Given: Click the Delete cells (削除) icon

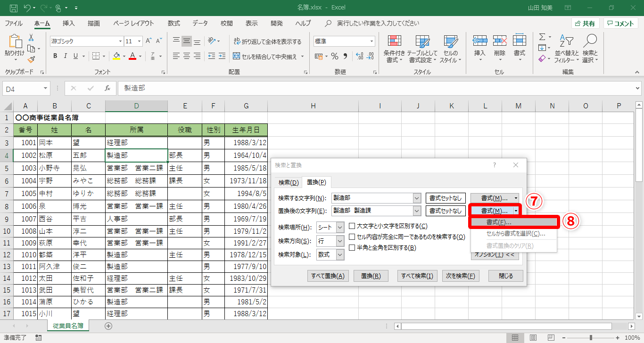Looking at the screenshot, I should click(500, 41).
